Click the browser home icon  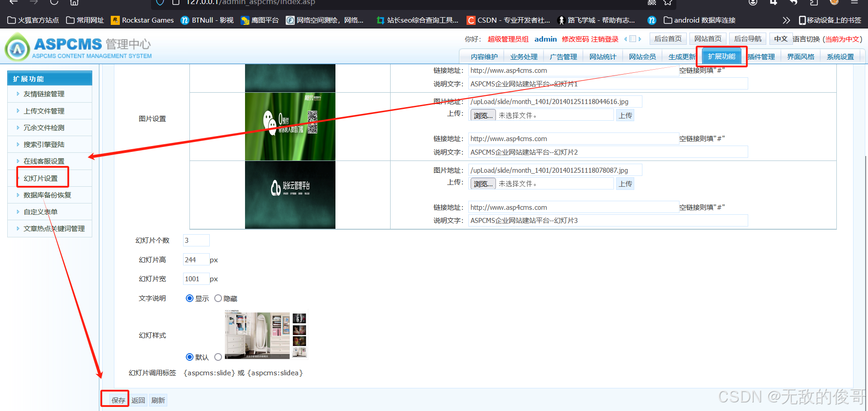(74, 3)
